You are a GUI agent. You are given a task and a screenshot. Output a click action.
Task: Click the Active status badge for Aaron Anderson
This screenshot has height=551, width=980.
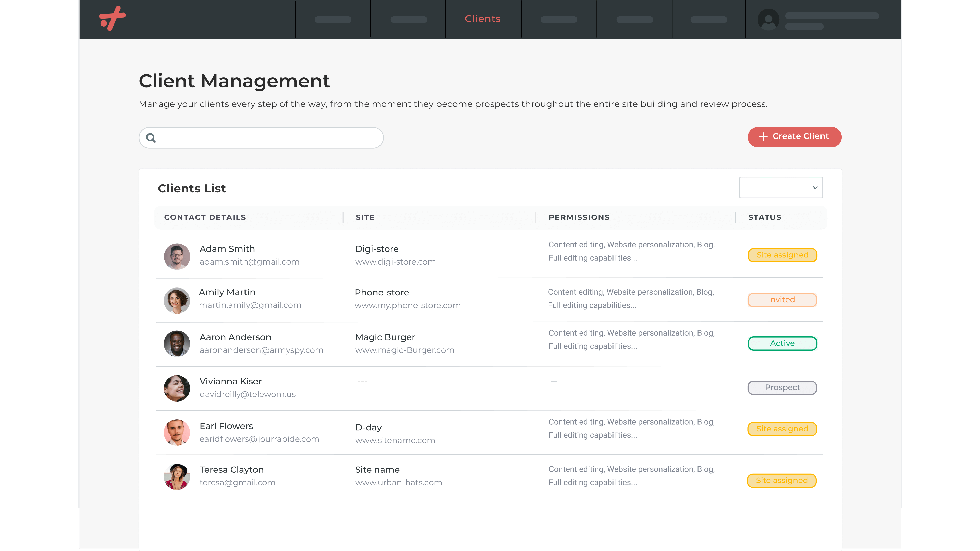click(782, 343)
